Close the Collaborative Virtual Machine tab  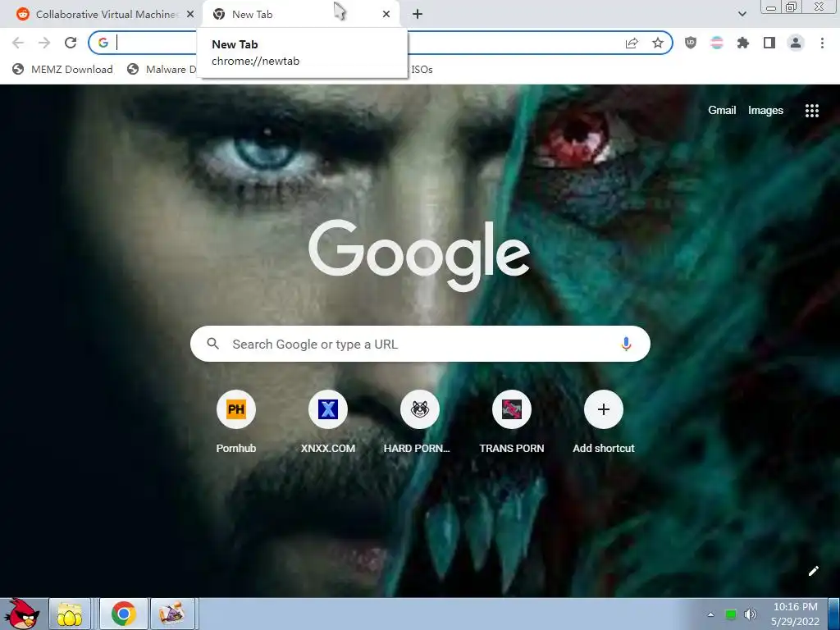(190, 14)
